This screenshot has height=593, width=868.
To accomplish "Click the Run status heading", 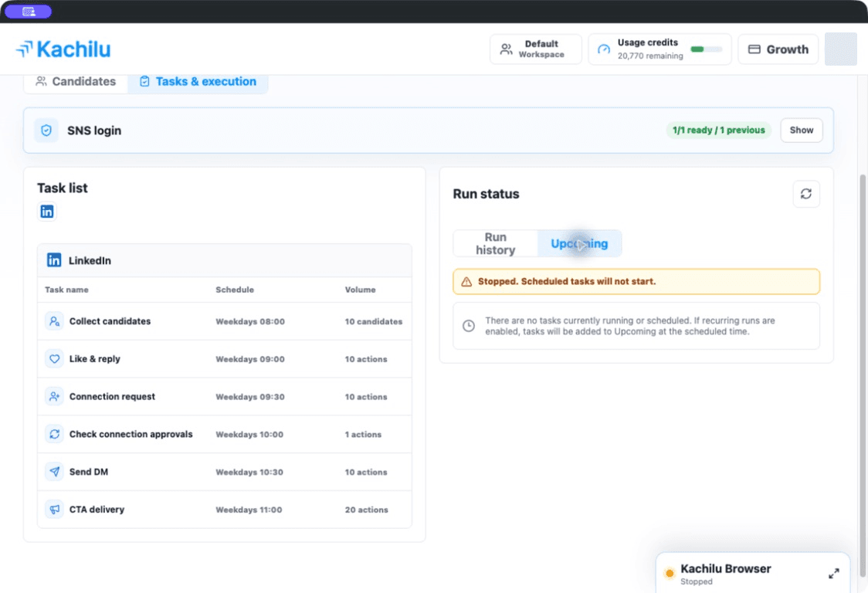I will [486, 194].
